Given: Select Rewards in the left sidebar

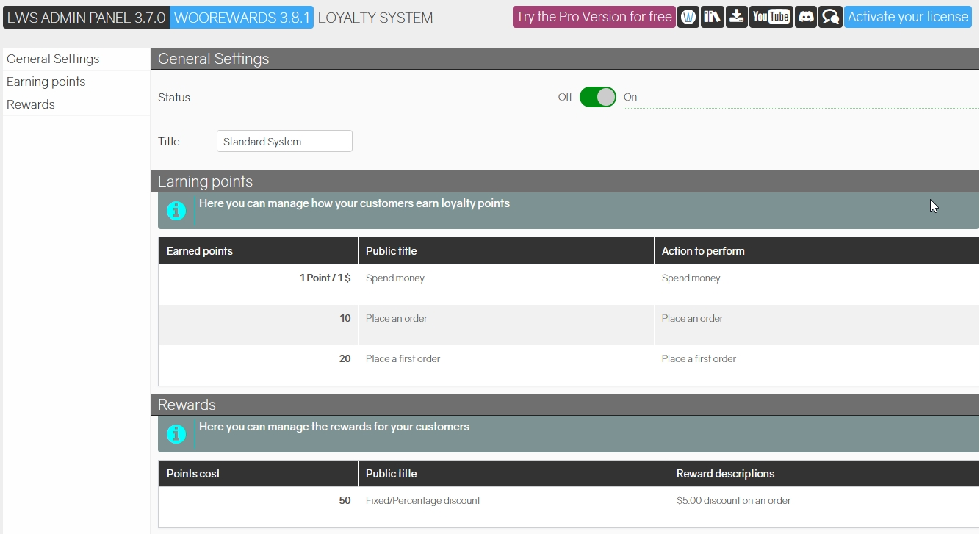Looking at the screenshot, I should [x=31, y=104].
